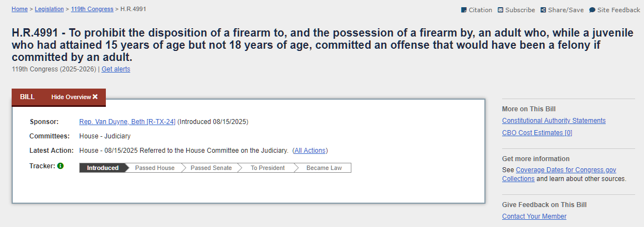Go to Home in the breadcrumb
644x227 pixels.
[20, 9]
